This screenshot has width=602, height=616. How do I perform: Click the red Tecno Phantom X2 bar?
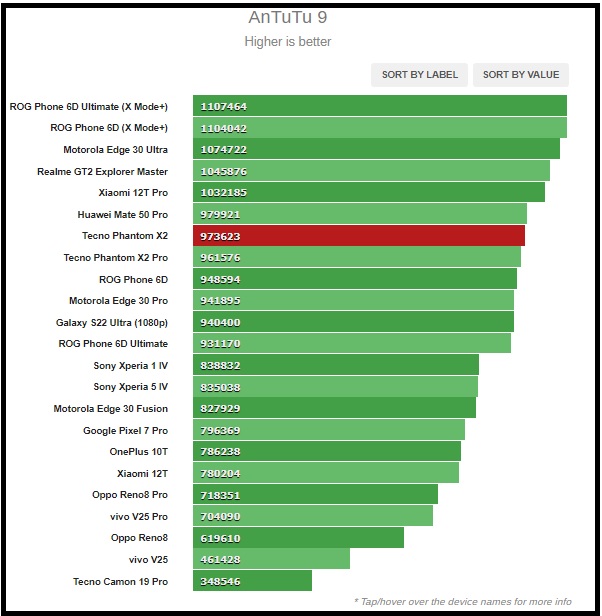[x=360, y=236]
